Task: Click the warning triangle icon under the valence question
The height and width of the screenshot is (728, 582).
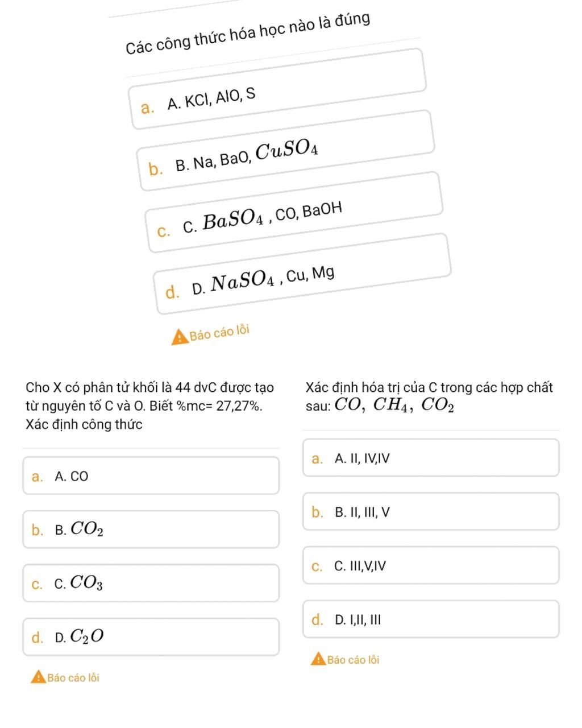Action: pyautogui.click(x=319, y=659)
